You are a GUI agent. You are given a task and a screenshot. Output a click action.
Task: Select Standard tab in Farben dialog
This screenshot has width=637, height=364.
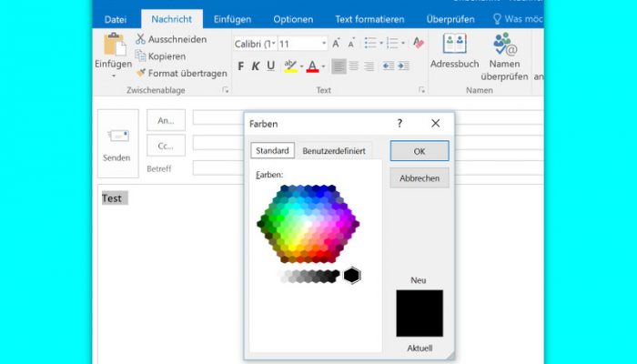click(272, 150)
